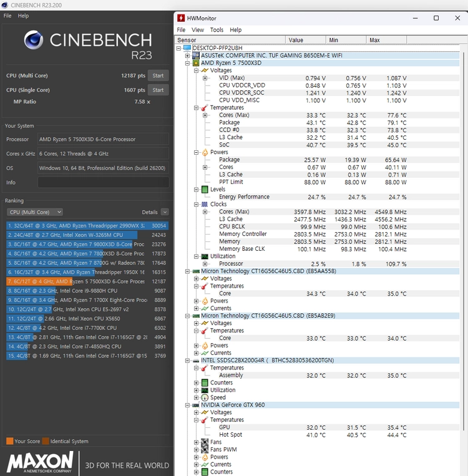Viewport: 468px width, 476px height.
Task: Expand the ASUSTeK motherboard node
Action: pyautogui.click(x=187, y=56)
